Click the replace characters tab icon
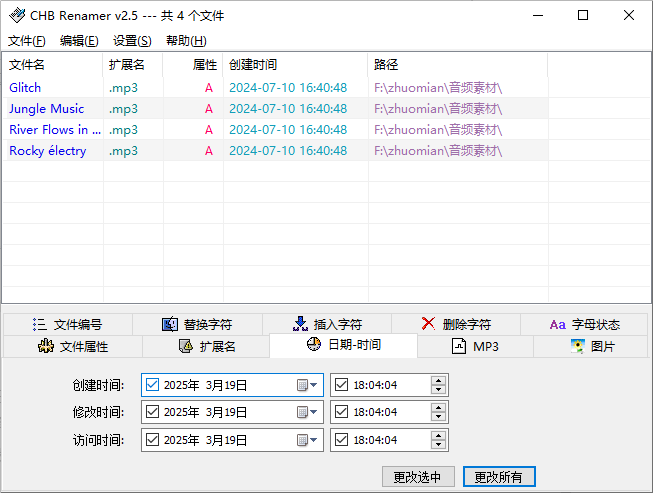This screenshot has width=653, height=493. [x=169, y=324]
